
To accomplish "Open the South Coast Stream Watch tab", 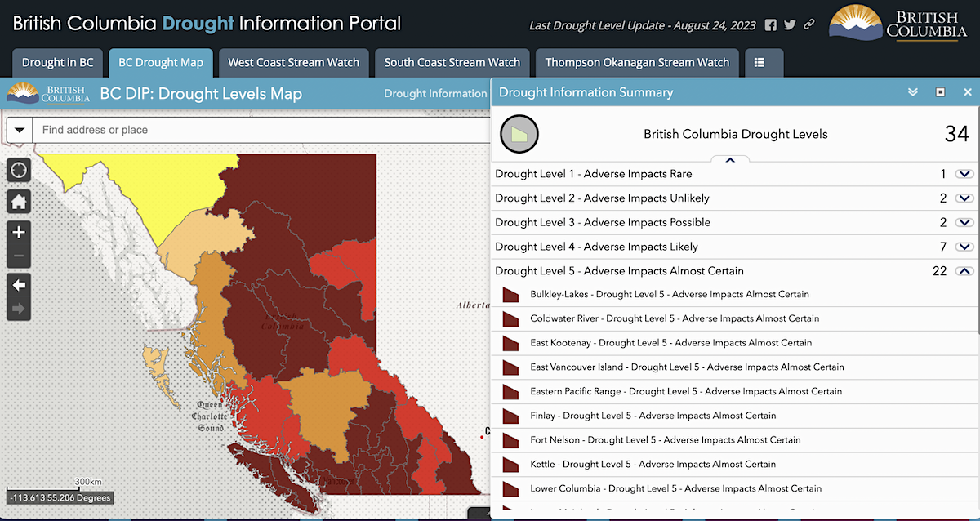I will point(452,62).
